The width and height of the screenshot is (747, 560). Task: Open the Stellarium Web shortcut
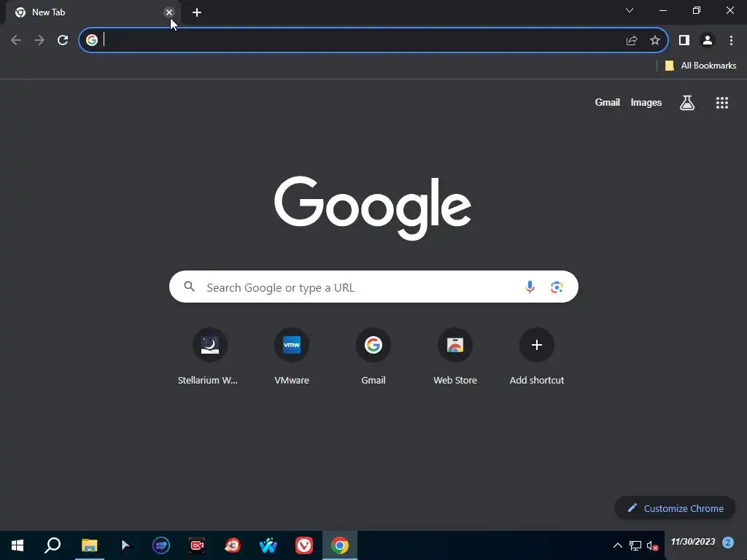tap(209, 357)
